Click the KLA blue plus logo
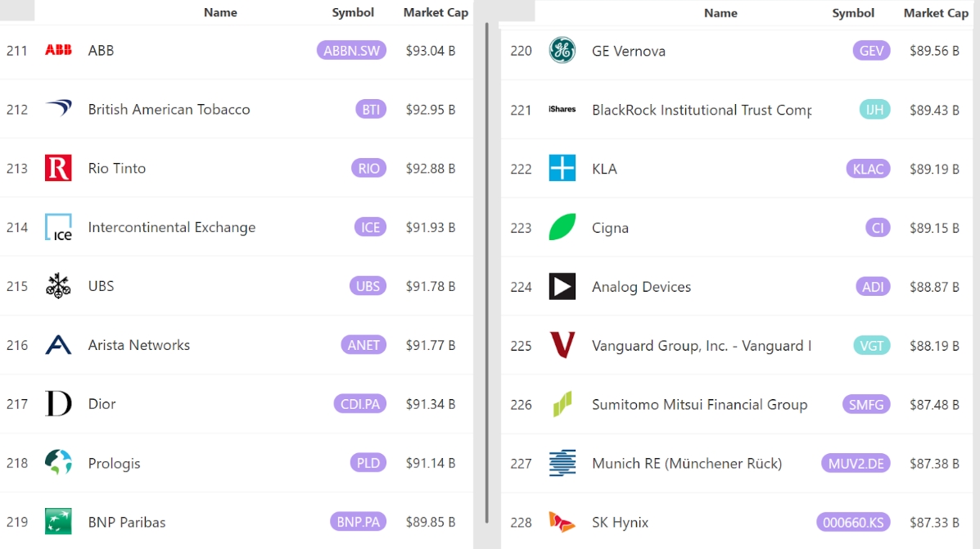 coord(562,169)
